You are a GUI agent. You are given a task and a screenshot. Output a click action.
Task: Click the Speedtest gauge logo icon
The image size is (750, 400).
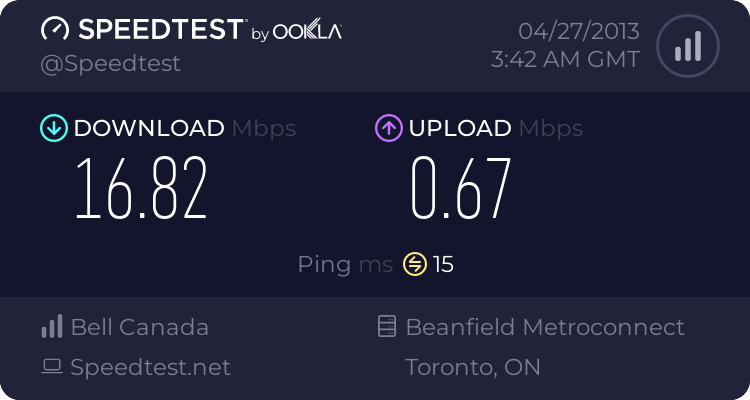(x=55, y=29)
